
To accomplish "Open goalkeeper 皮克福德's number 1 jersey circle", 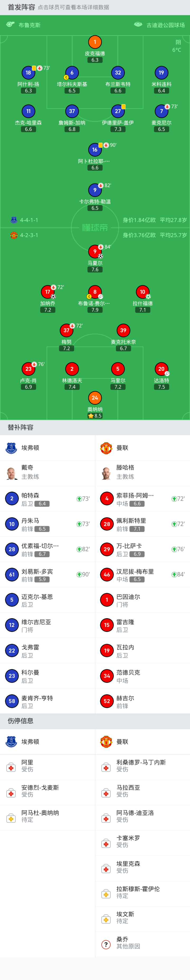I will coord(95,42).
